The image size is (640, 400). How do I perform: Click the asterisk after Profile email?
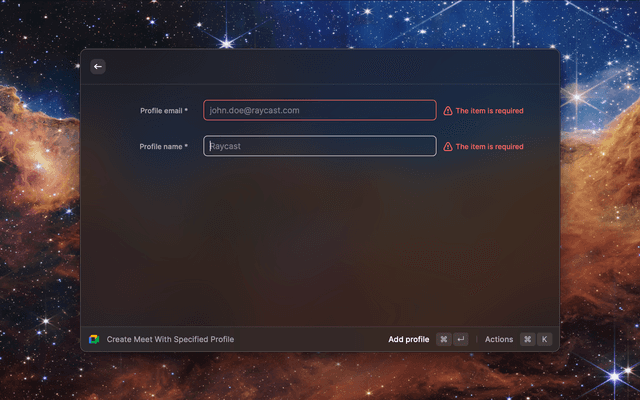click(x=186, y=110)
